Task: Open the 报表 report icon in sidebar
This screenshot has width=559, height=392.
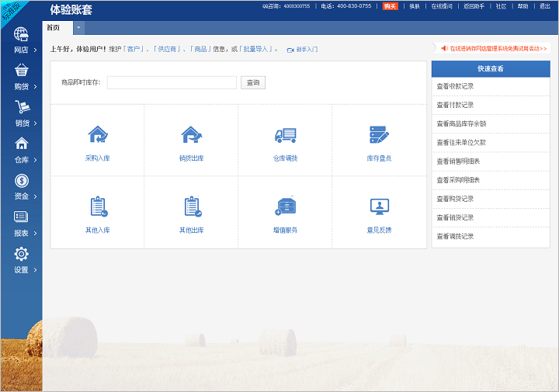Action: point(21,217)
